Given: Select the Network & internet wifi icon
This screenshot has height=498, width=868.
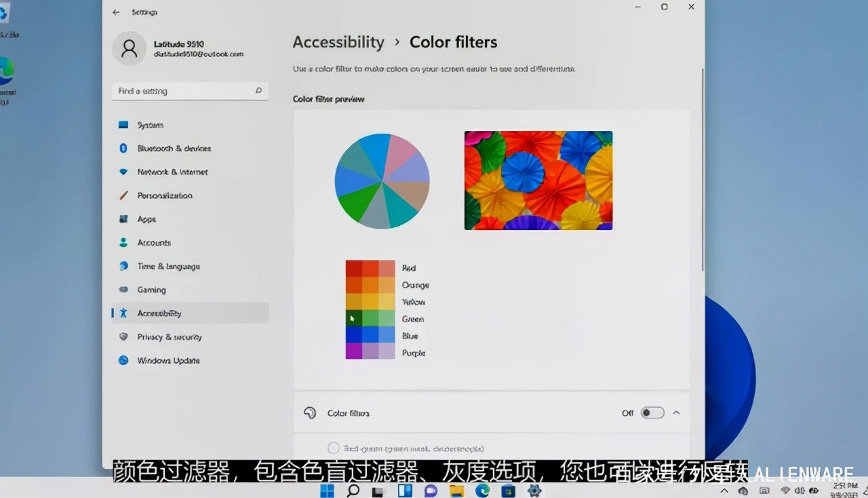Looking at the screenshot, I should pos(123,172).
